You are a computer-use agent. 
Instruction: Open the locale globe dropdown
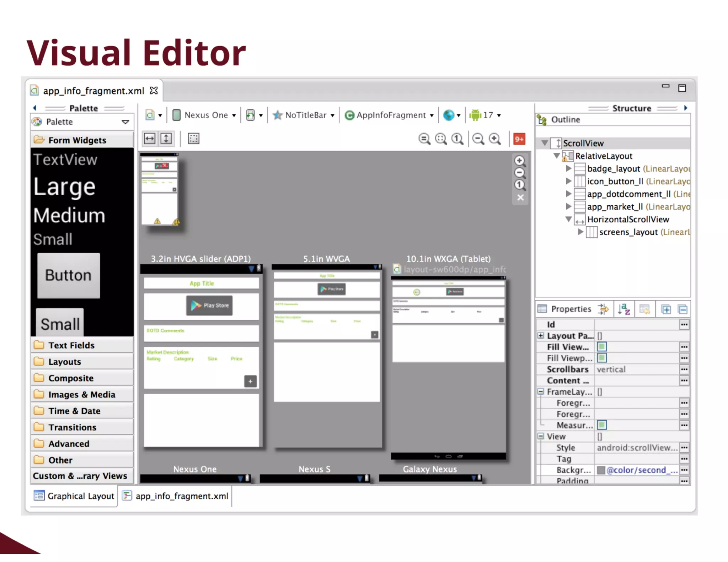452,115
